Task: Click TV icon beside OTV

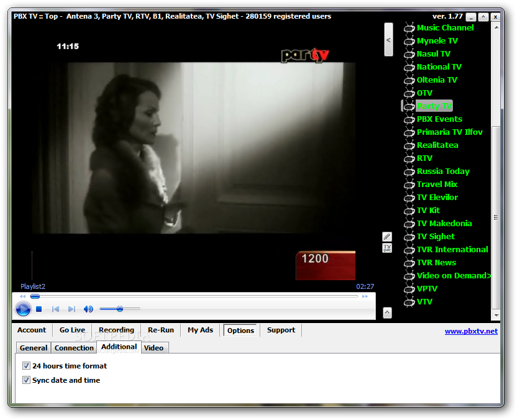Action: tap(409, 93)
